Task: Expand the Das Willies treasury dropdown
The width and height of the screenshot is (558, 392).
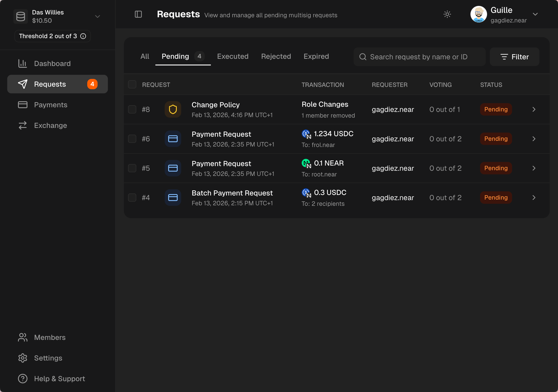Action: (x=97, y=17)
